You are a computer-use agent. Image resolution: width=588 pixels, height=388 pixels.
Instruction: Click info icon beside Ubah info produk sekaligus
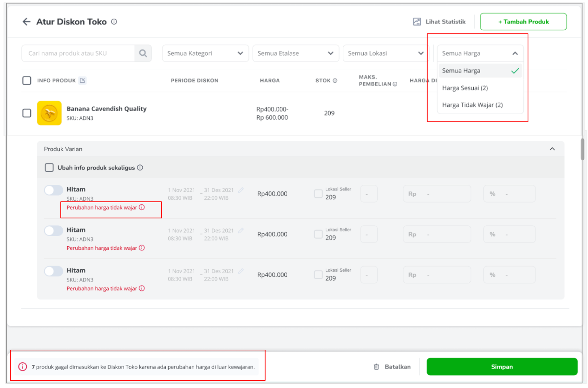140,167
